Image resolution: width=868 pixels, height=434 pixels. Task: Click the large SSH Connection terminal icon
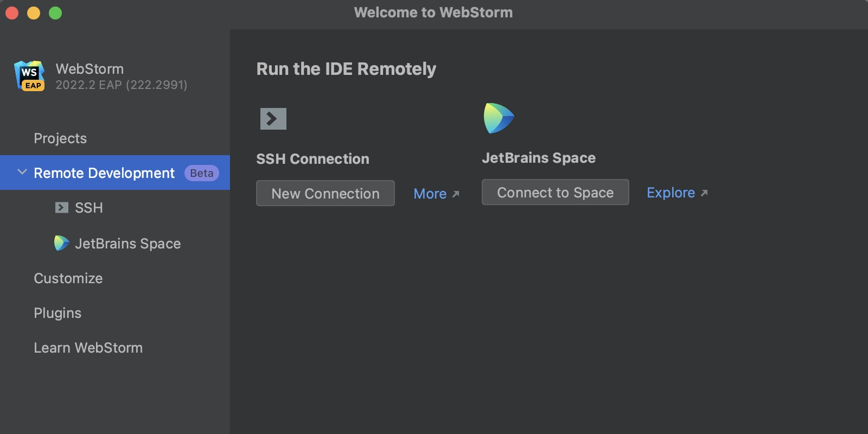tap(273, 119)
